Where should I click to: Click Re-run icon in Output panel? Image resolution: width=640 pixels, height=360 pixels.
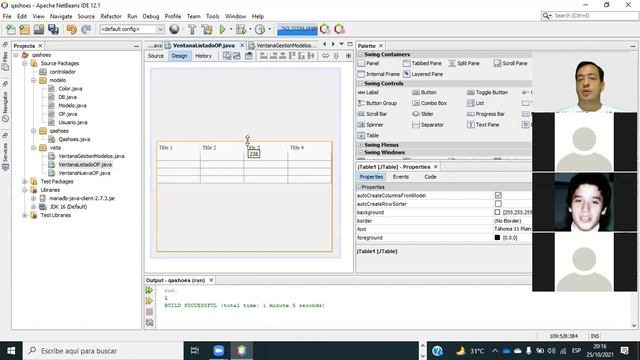149,290
